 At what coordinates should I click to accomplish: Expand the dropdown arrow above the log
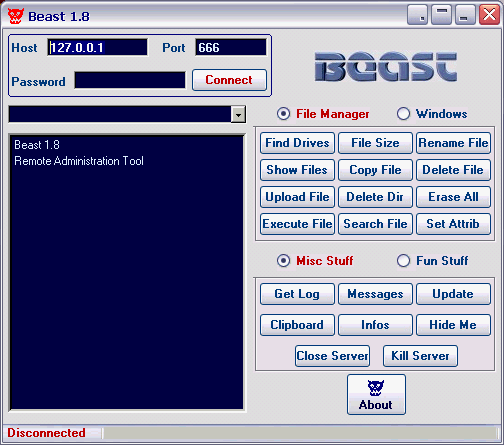[x=238, y=115]
